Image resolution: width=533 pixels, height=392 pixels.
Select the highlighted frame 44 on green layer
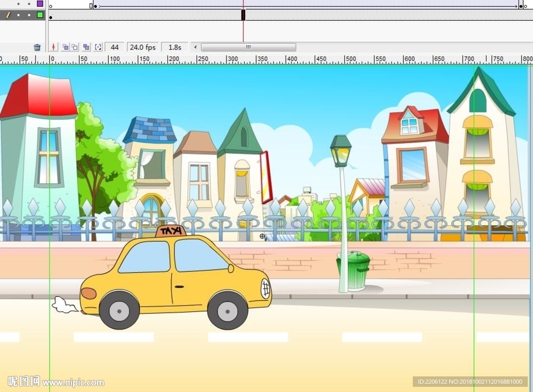coord(243,15)
